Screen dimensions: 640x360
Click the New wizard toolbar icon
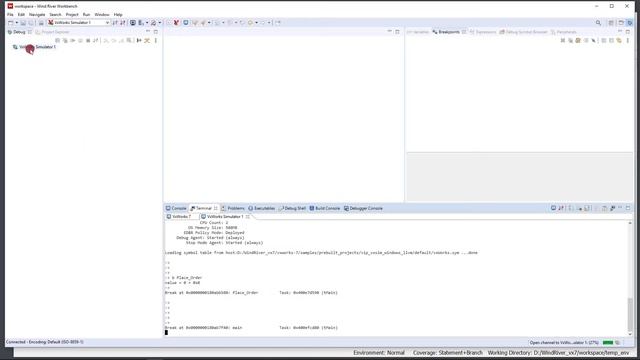click(x=11, y=23)
